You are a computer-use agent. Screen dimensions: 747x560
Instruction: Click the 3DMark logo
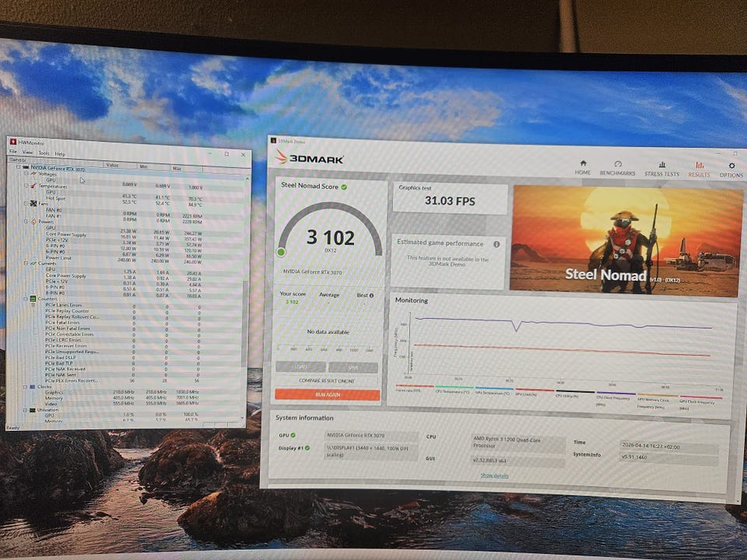309,158
